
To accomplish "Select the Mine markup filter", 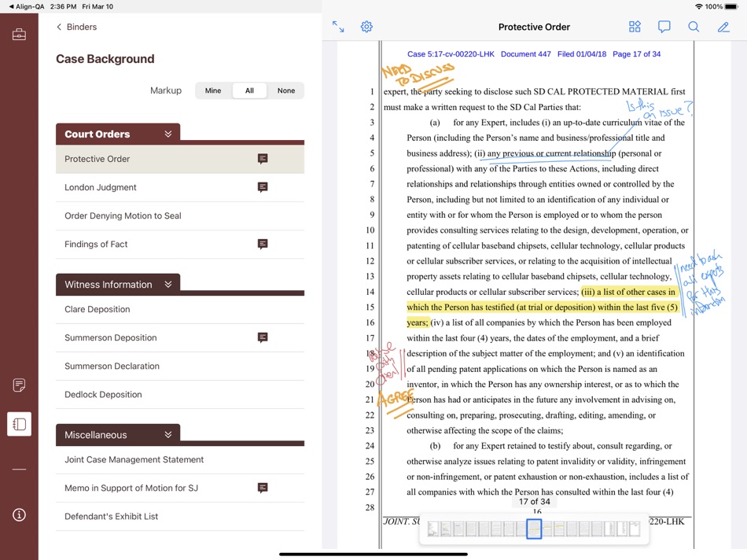I will (212, 90).
